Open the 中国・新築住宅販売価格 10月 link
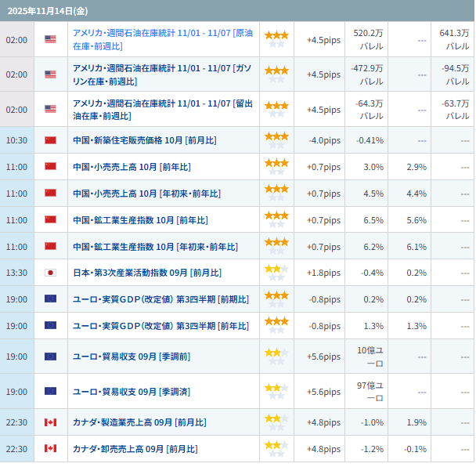This screenshot has height=467, width=476. [x=144, y=140]
